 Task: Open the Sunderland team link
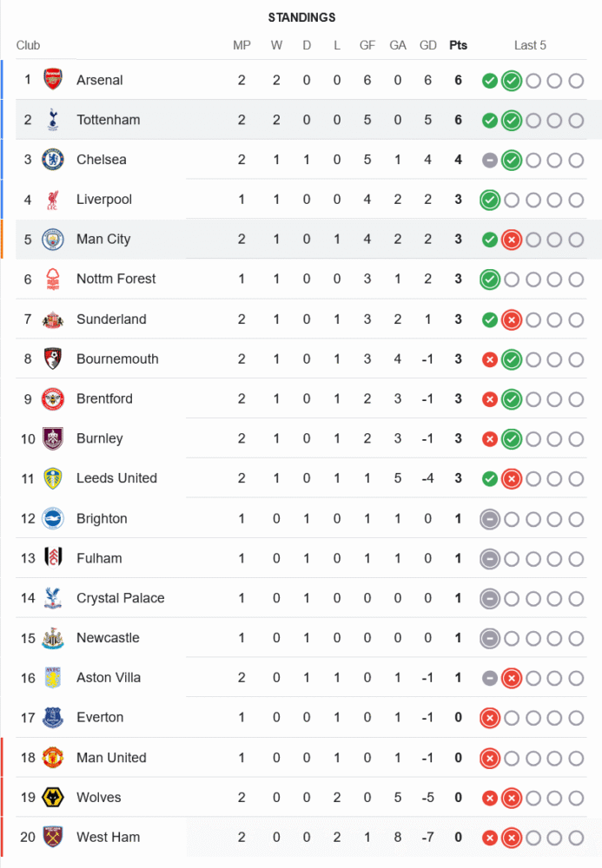pyautogui.click(x=111, y=319)
